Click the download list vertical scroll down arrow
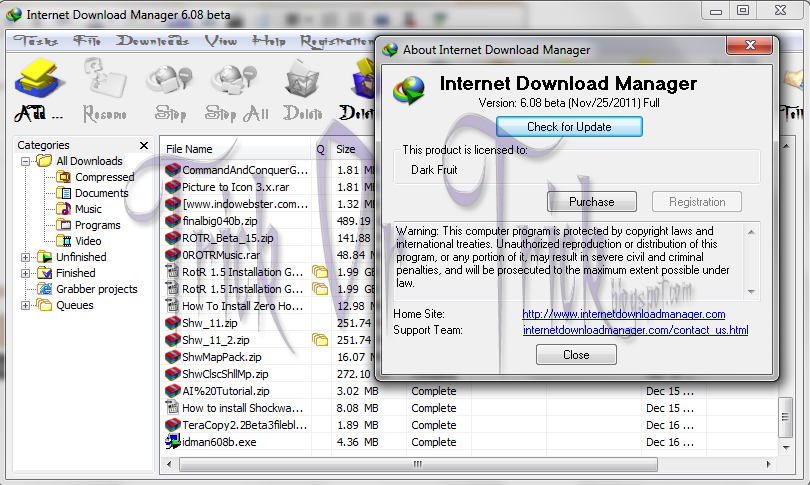 point(786,447)
